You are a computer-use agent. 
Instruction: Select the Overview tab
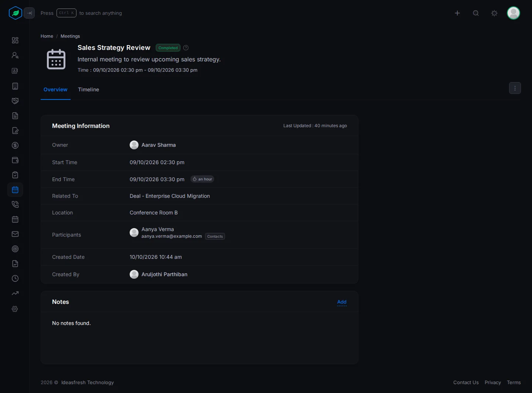pos(55,89)
